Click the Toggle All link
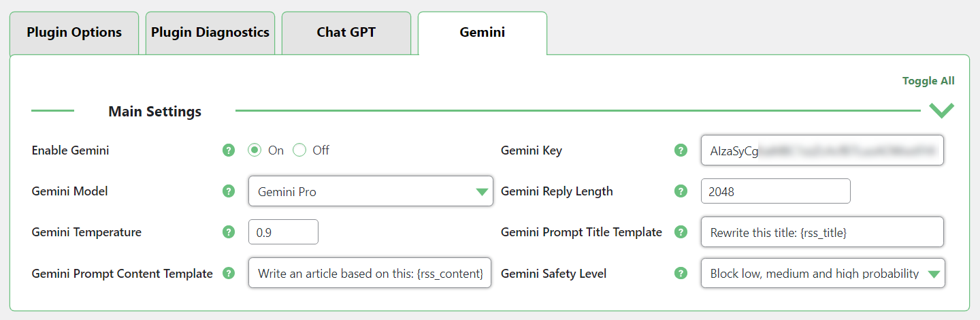The width and height of the screenshot is (980, 320). tap(928, 80)
